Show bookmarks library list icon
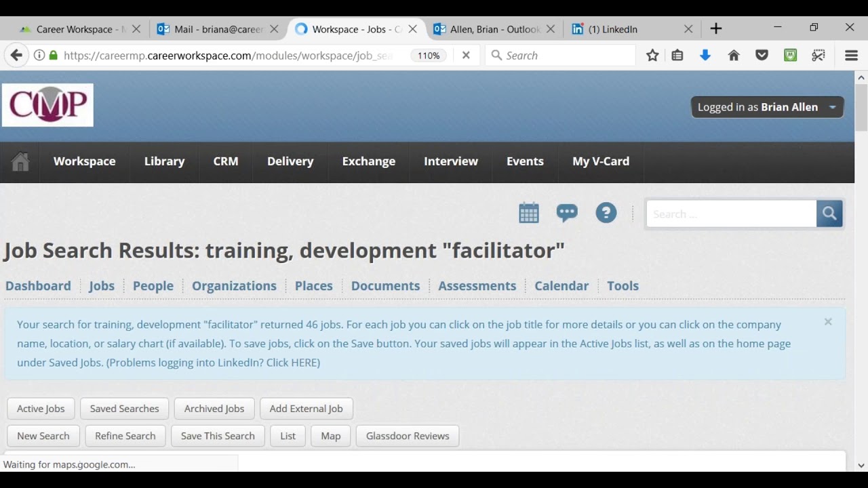Image resolution: width=868 pixels, height=488 pixels. coord(677,56)
